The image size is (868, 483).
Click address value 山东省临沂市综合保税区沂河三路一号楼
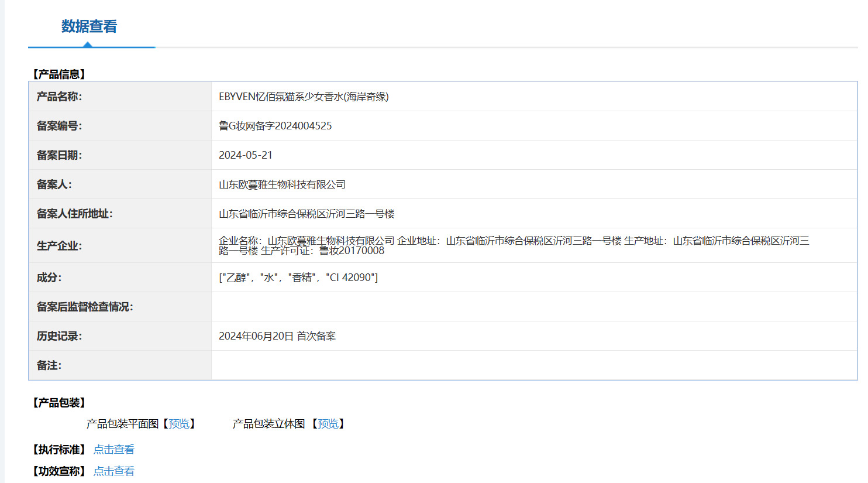307,214
